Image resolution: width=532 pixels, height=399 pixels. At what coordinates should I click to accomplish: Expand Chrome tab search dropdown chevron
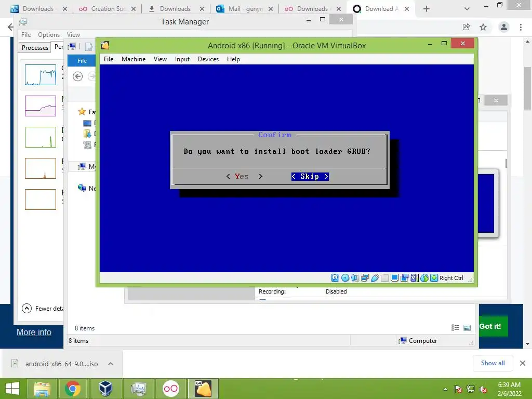[467, 9]
